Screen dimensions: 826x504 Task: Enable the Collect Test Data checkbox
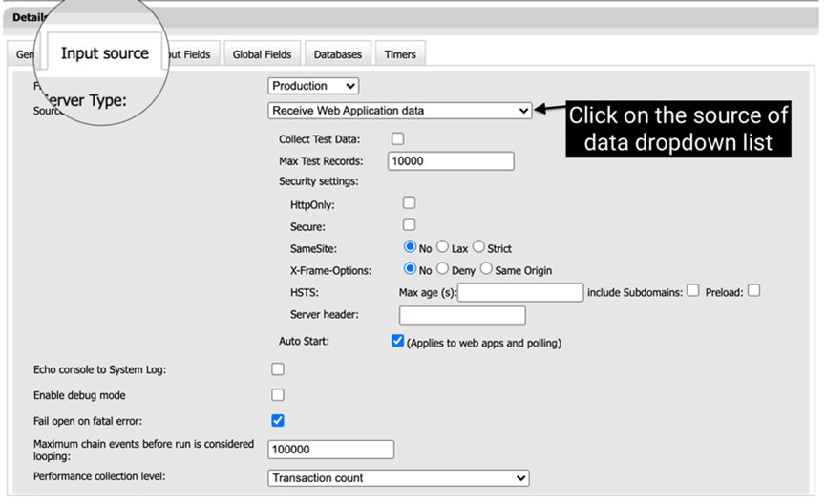tap(398, 139)
